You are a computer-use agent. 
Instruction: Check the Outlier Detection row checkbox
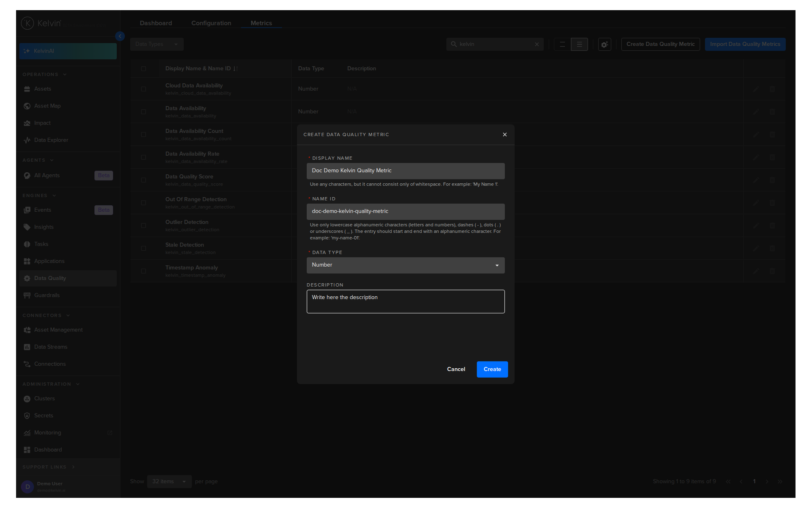[x=143, y=226]
